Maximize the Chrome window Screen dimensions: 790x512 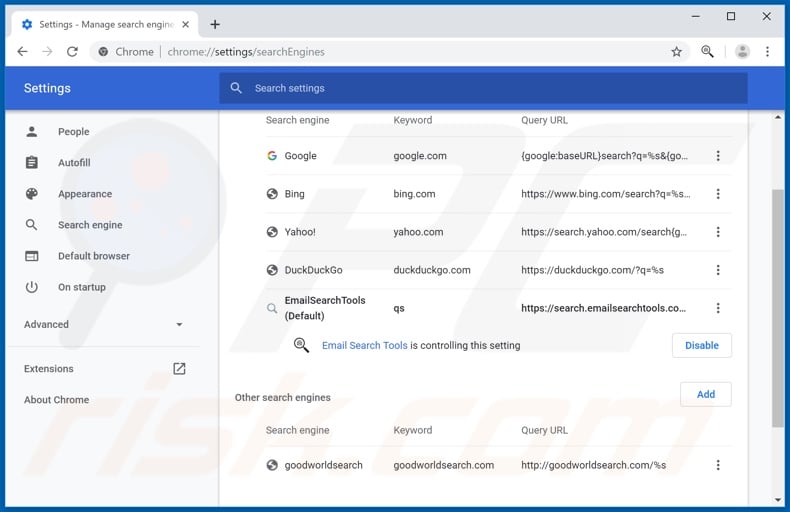coord(731,17)
